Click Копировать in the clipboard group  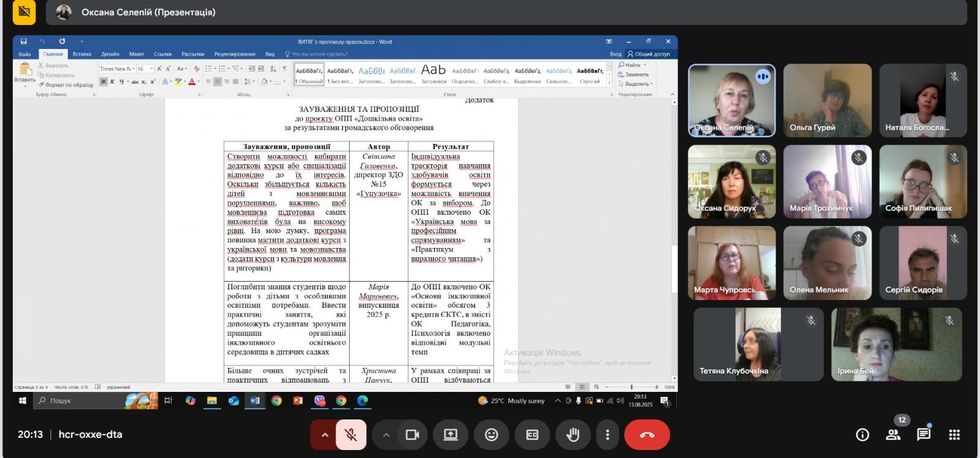pyautogui.click(x=56, y=75)
